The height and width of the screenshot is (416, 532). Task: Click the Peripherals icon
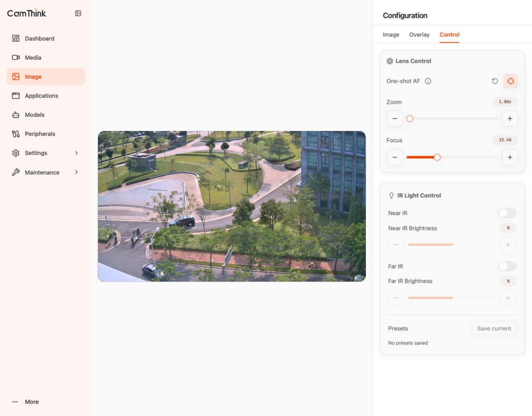[16, 134]
